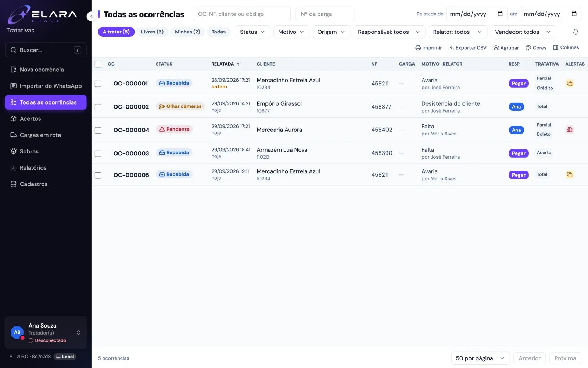The height and width of the screenshot is (368, 588).
Task: Click the red alert icon on OC-000004
Action: coord(569,130)
